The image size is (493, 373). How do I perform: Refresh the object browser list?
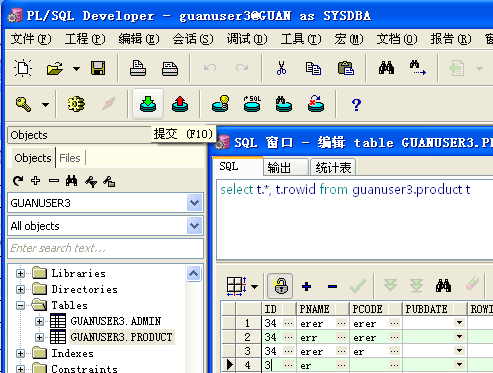pyautogui.click(x=18, y=181)
